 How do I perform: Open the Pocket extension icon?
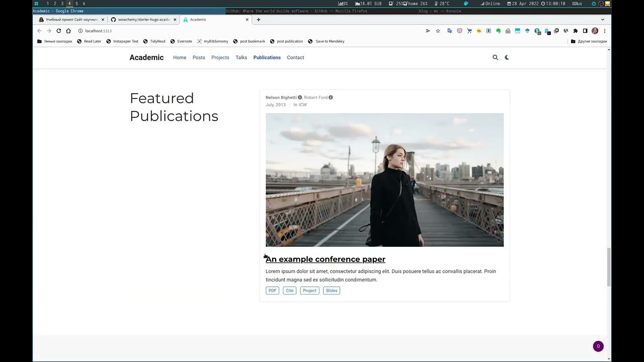coord(459,31)
